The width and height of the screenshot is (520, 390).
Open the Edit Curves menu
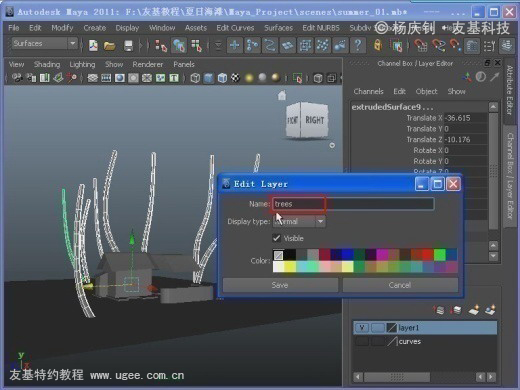235,28
